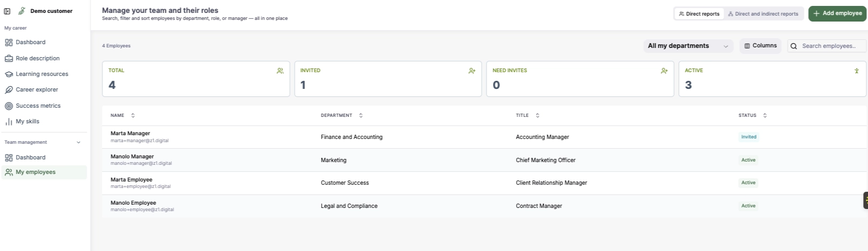
Task: Click the Learning resources cap icon
Action: coord(9,74)
